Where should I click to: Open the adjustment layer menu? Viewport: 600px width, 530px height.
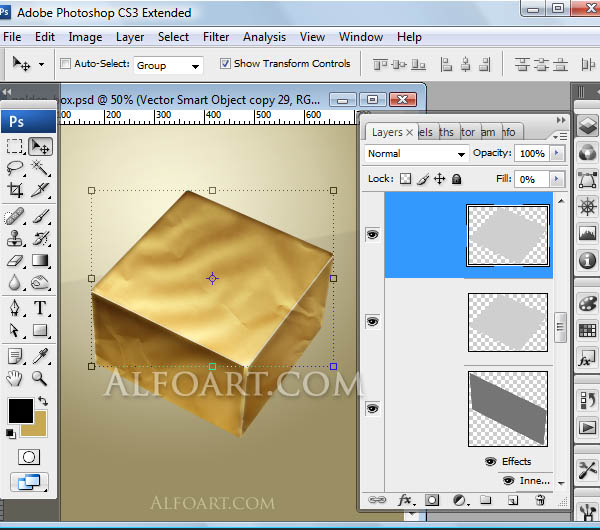click(x=460, y=500)
